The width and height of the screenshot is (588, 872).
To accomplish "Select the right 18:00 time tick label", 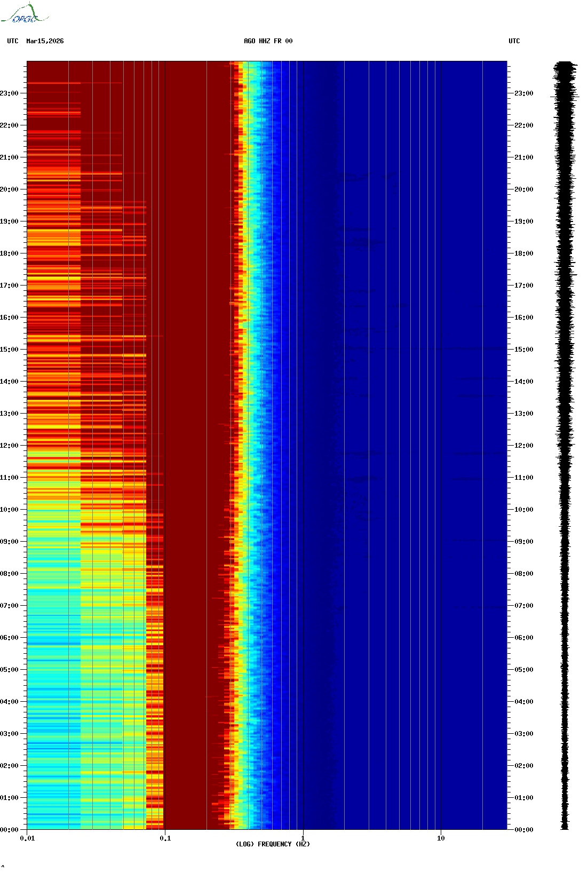I will click(523, 253).
